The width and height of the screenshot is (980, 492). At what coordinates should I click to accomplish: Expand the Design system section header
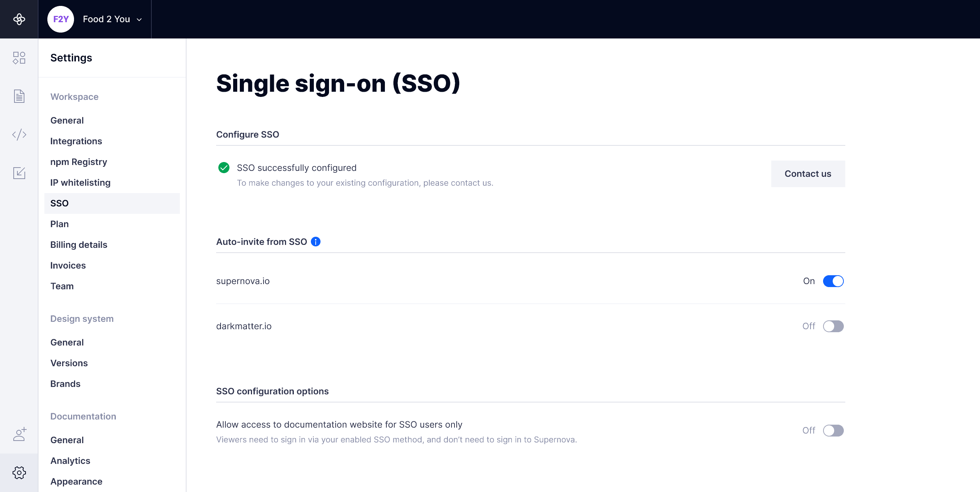pyautogui.click(x=82, y=319)
